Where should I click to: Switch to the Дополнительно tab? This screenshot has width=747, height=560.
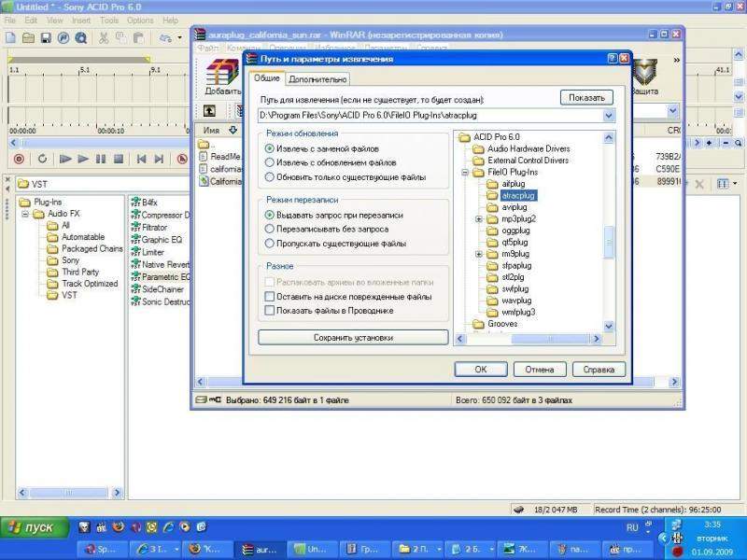[317, 80]
